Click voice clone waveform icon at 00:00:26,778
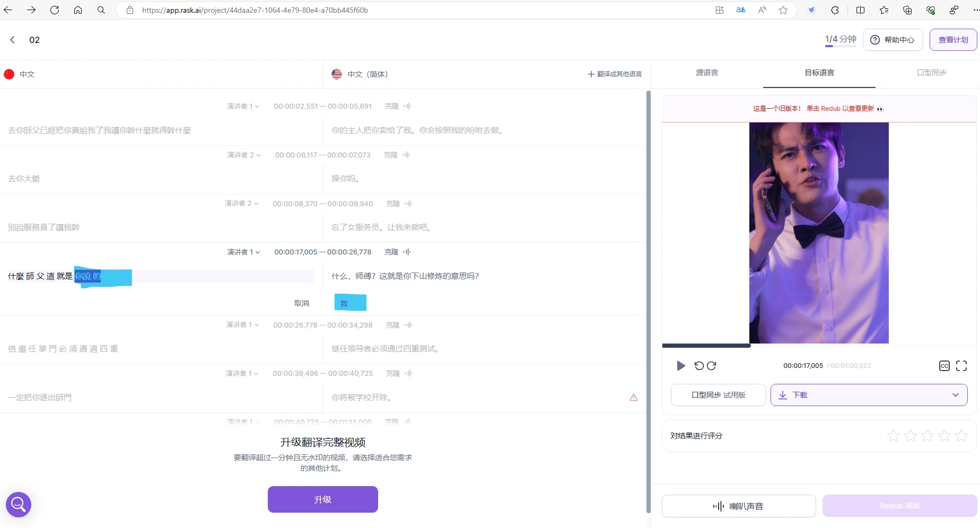980x528 pixels. pyautogui.click(x=408, y=324)
